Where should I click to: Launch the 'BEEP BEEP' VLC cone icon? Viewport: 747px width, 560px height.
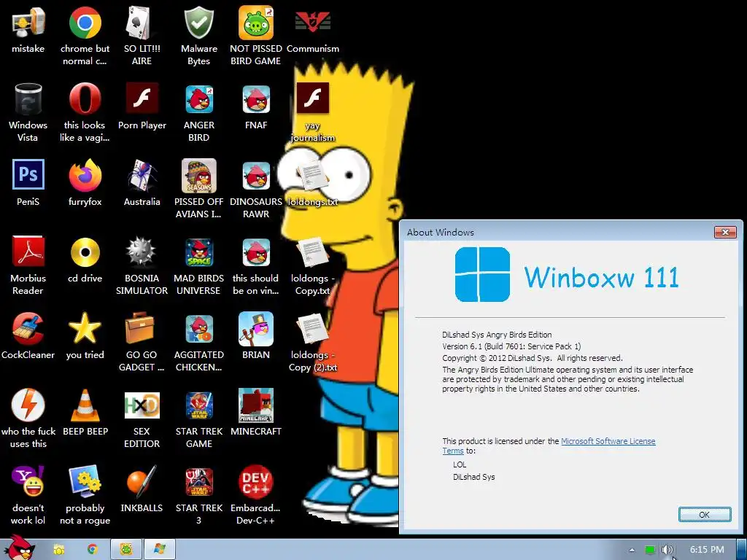[x=85, y=405]
